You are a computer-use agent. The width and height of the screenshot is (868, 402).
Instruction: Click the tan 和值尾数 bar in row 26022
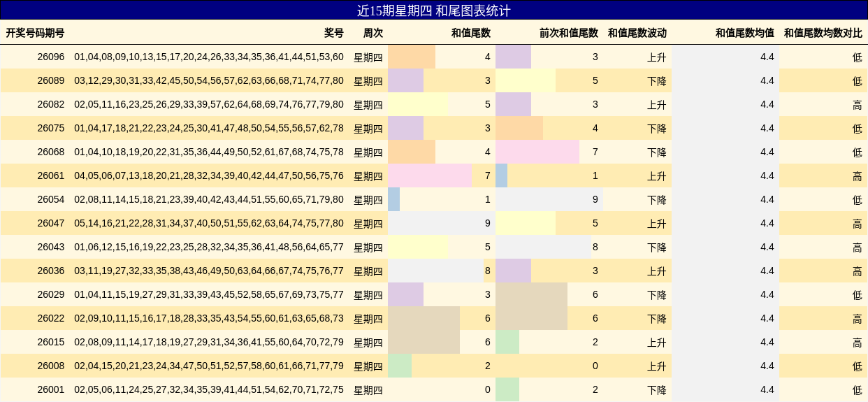coord(424,318)
